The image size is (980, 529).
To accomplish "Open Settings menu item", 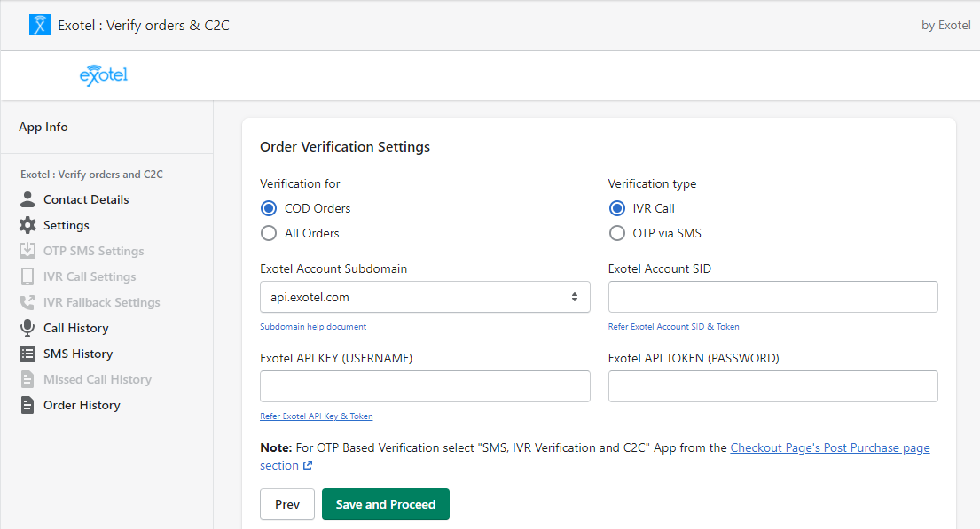I will [67, 225].
